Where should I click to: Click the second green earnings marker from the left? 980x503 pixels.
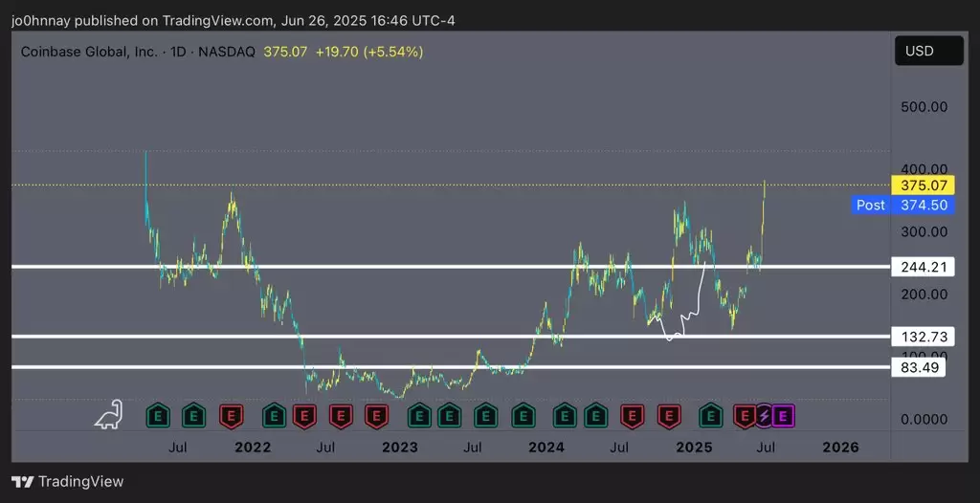coord(193,416)
